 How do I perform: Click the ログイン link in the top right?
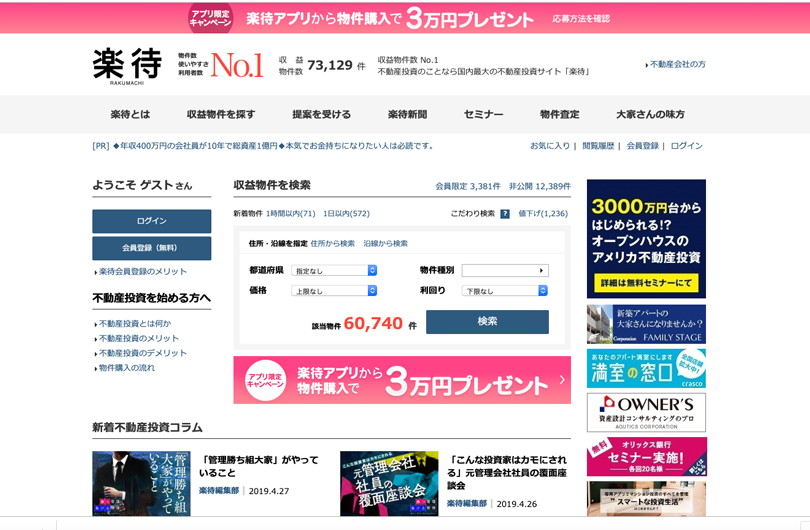pos(687,146)
